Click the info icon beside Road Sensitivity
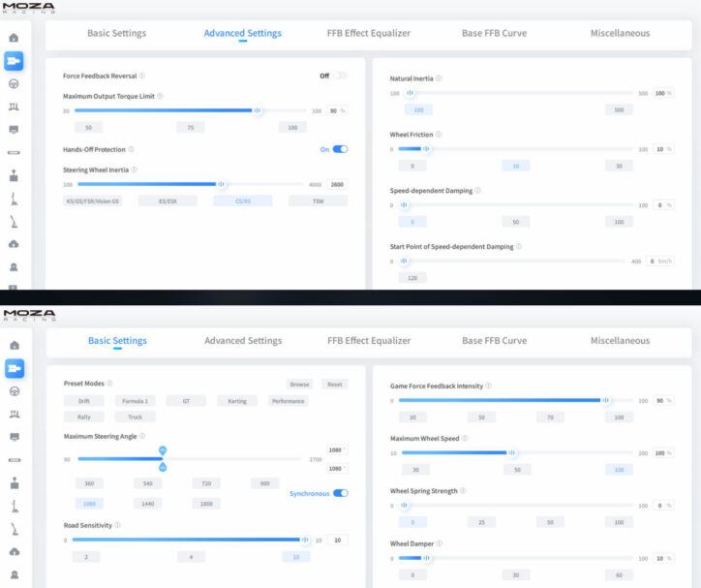Viewport: 701px width, 588px height. click(118, 525)
